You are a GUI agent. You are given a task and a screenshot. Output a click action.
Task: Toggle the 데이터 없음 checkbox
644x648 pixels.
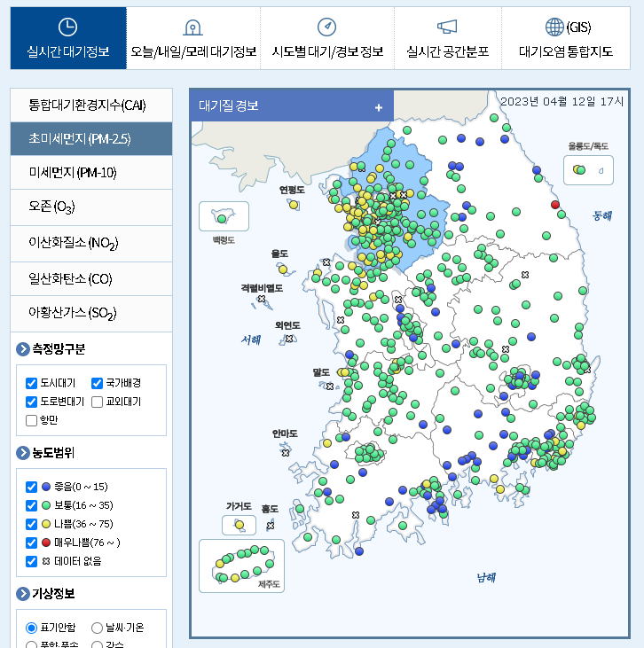pyautogui.click(x=31, y=561)
